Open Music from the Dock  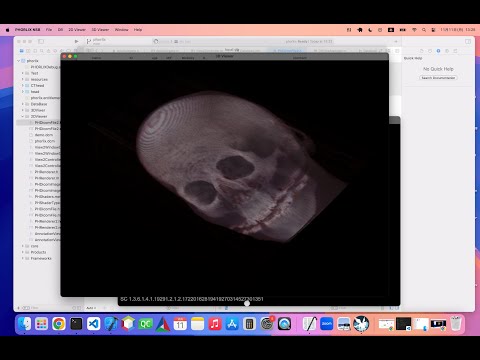point(215,324)
